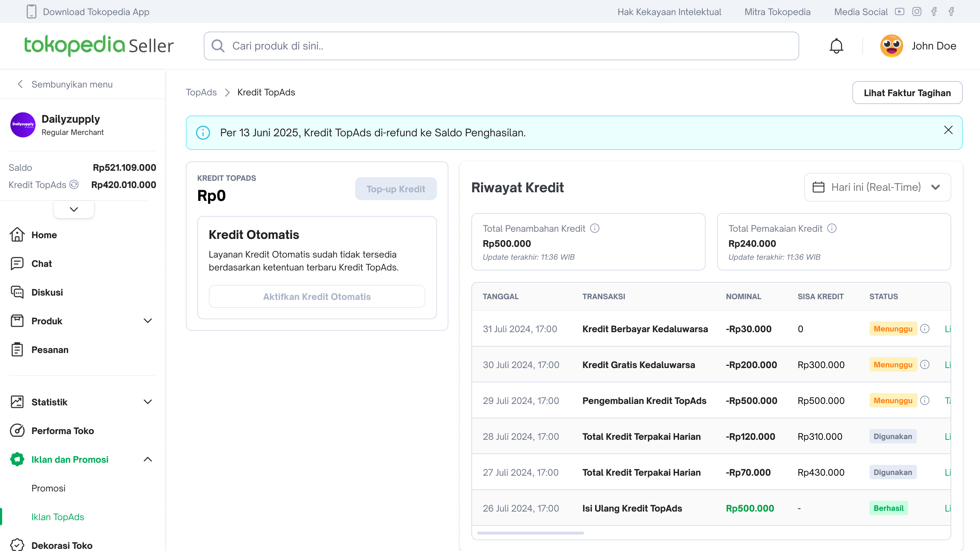
Task: Click the Instagram icon in top bar
Action: pos(917,12)
